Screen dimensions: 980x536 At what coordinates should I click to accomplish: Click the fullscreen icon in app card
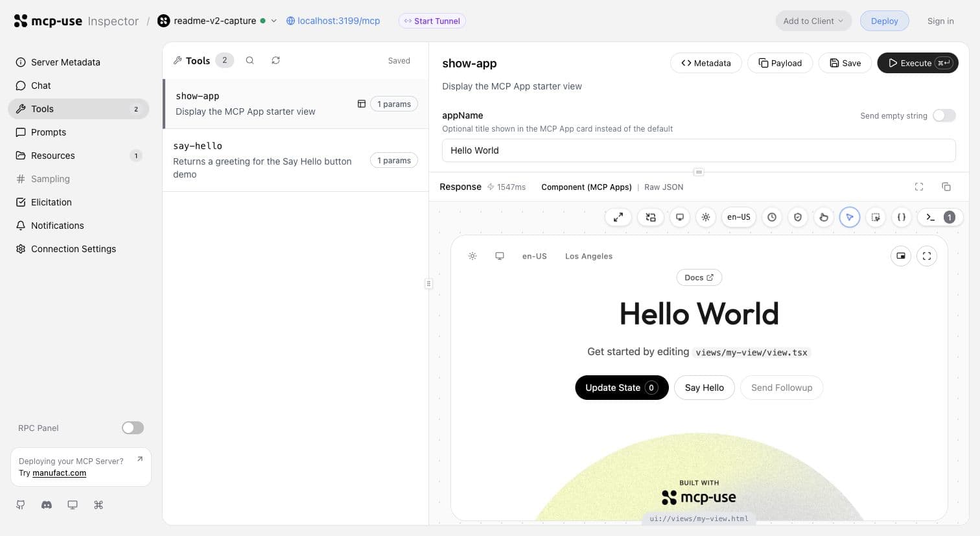927,256
